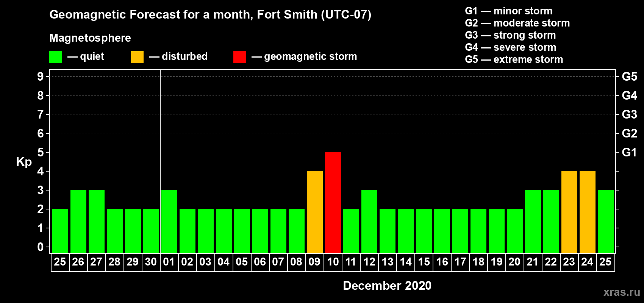Click the orange bar for day 24
This screenshot has height=303, width=644.
tap(588, 212)
